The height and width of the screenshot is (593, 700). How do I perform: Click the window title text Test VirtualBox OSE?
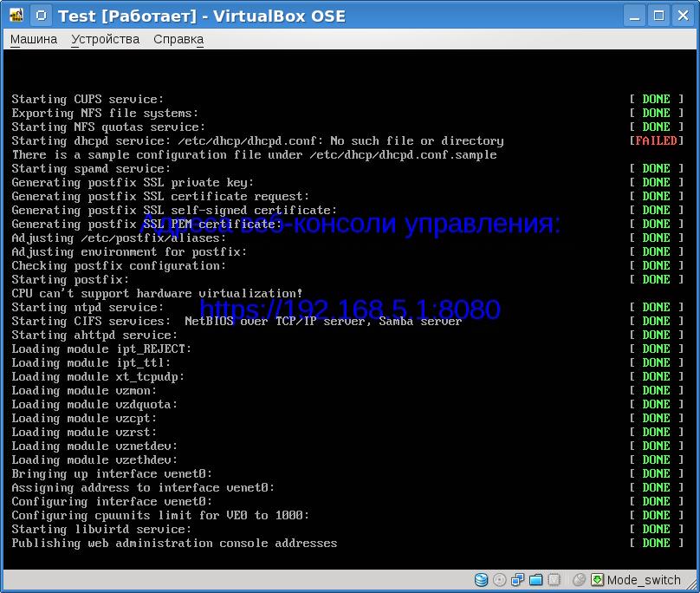coord(201,16)
